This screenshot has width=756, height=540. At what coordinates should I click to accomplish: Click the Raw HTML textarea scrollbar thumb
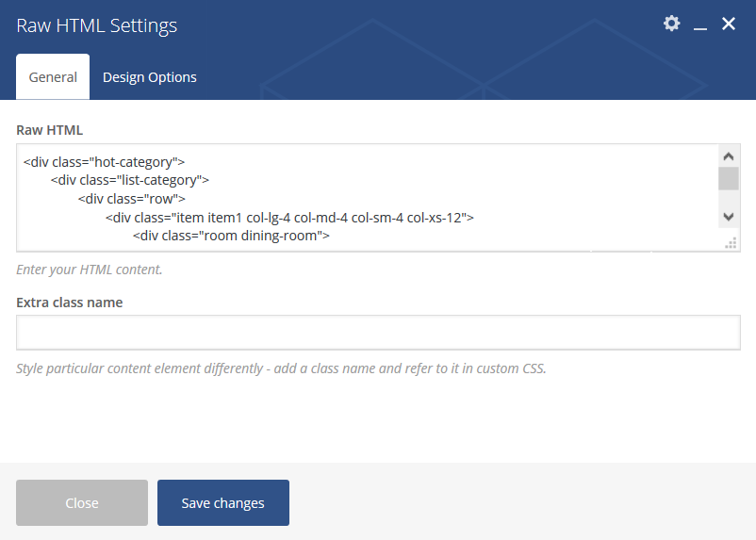[729, 178]
